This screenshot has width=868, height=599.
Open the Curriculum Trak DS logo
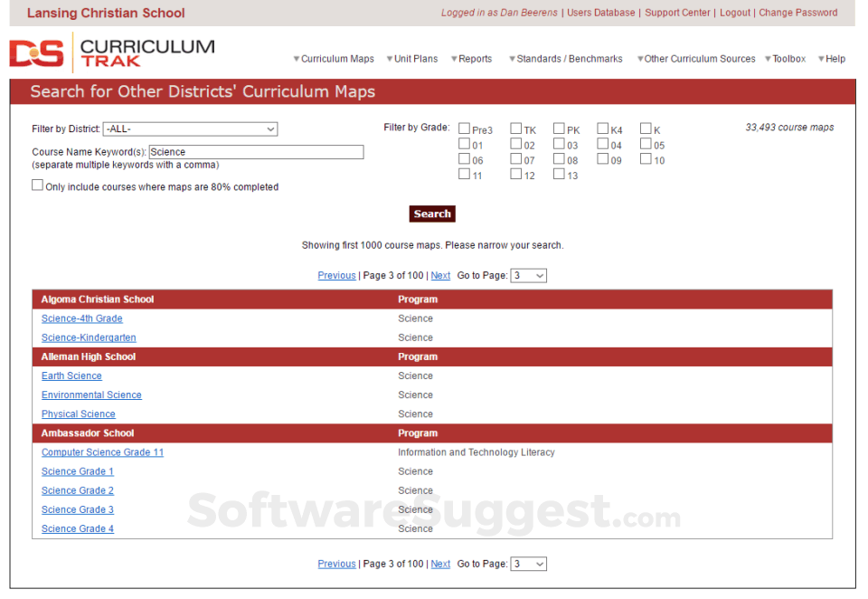coord(38,53)
